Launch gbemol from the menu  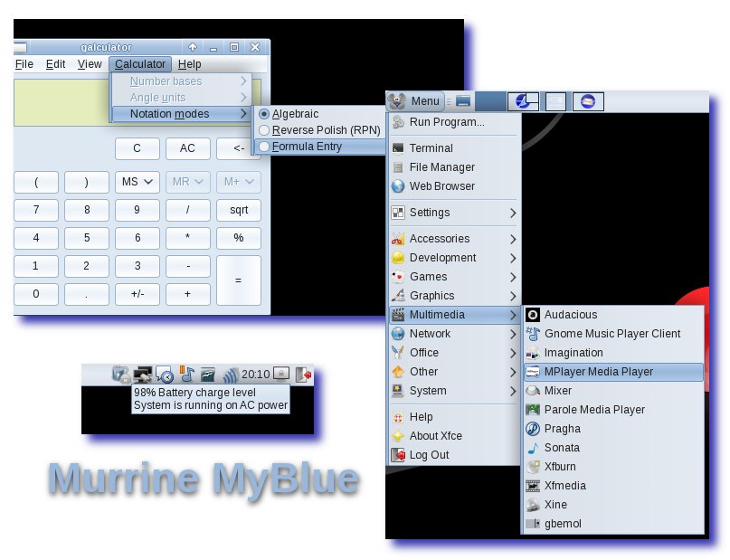(x=613, y=524)
